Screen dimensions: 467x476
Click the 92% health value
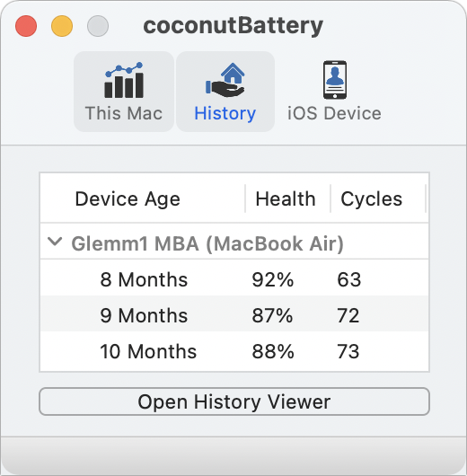point(273,279)
